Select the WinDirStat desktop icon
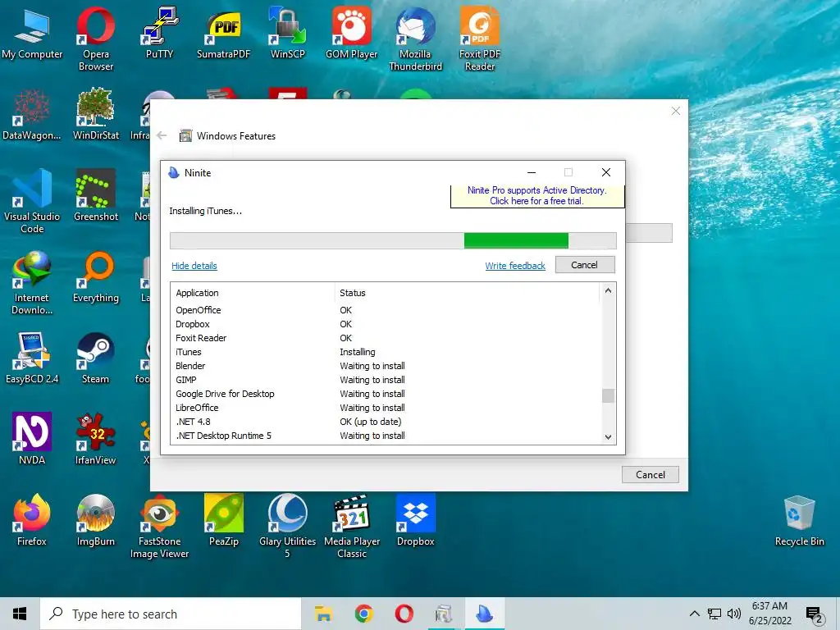840x630 pixels. [96, 115]
